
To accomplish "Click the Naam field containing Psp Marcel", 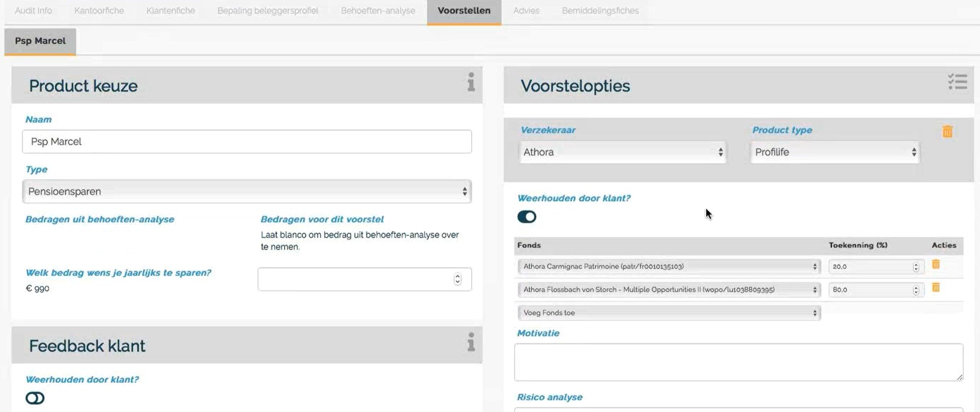I will click(x=247, y=141).
